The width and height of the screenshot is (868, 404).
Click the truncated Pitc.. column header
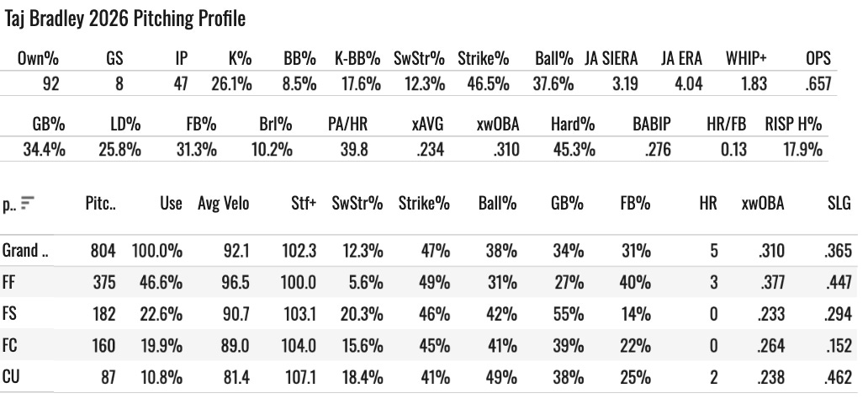pos(100,204)
